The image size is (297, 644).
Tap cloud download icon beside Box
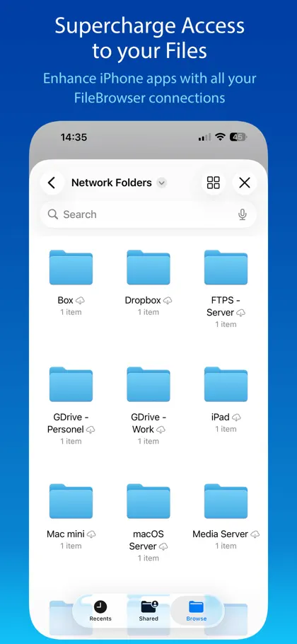(80, 301)
